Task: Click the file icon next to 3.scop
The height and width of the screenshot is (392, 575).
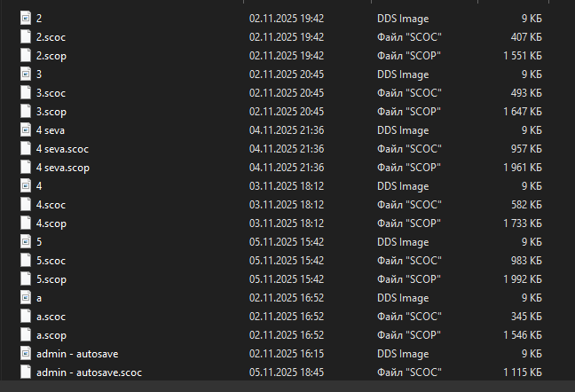Action: [25, 112]
